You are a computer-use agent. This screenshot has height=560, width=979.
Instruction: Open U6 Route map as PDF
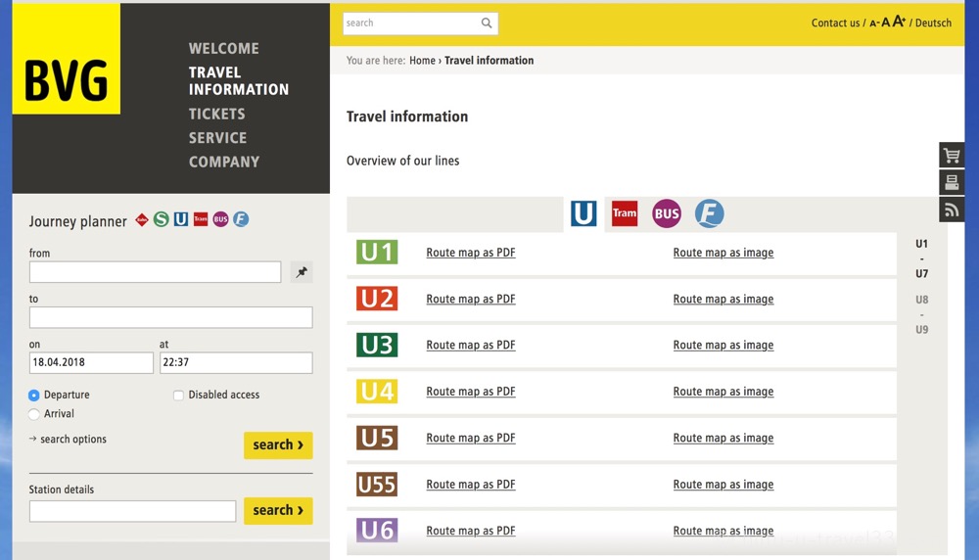pos(471,531)
